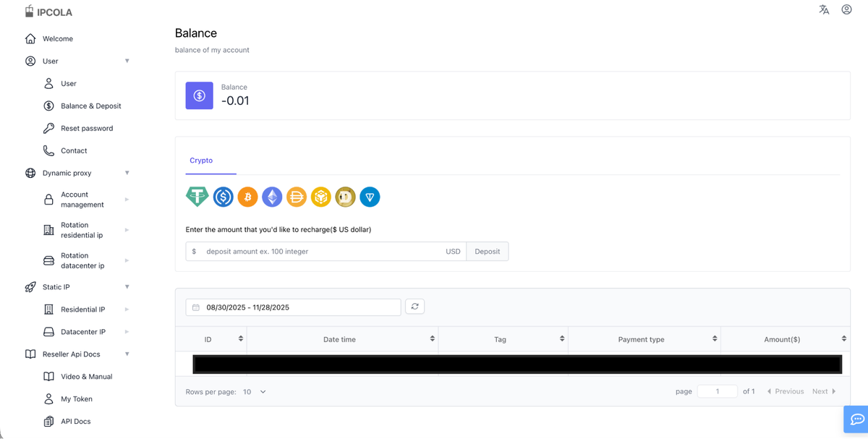868x439 pixels.
Task: Select the Dogecoin payment icon
Action: point(345,197)
